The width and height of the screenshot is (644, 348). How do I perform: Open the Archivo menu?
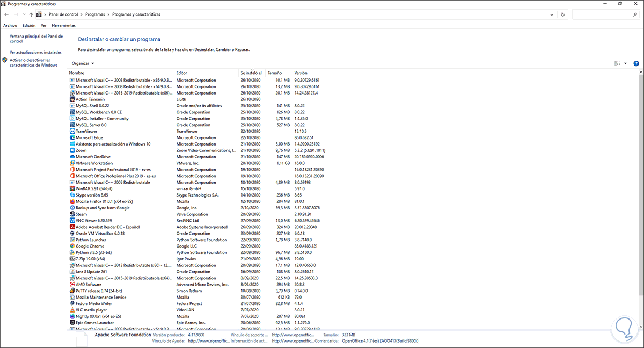[10, 25]
